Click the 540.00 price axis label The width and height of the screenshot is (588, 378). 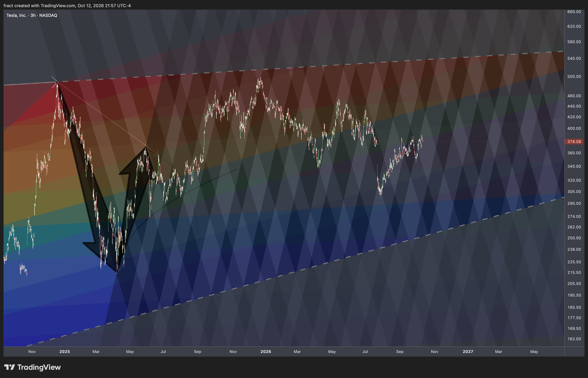tap(574, 58)
